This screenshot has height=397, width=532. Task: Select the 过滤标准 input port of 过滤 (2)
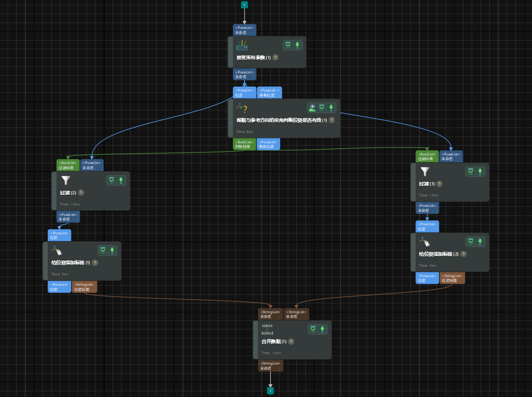pos(68,165)
